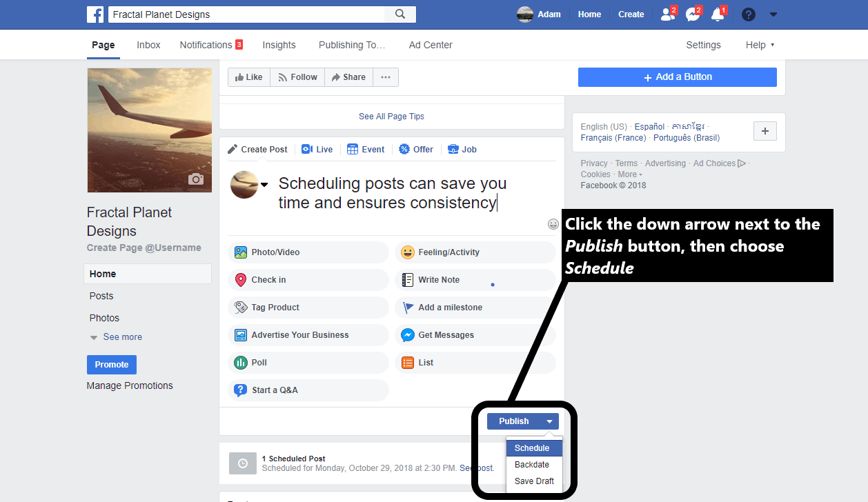Screen dimensions: 868x502
Task: Open the notifications bell icon
Action: pyautogui.click(x=718, y=14)
